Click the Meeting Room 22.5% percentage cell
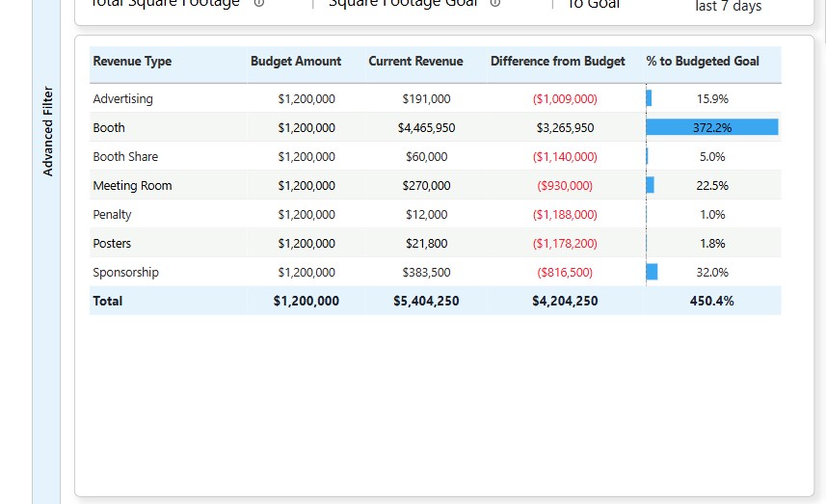This screenshot has height=504, width=826. pos(712,185)
